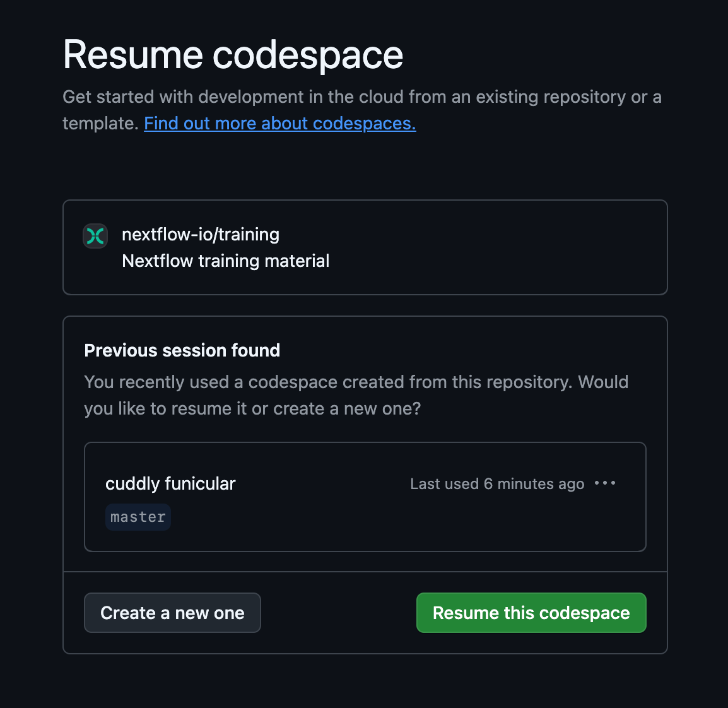
Task: Select the Nextflow training project icon
Action: coord(95,236)
